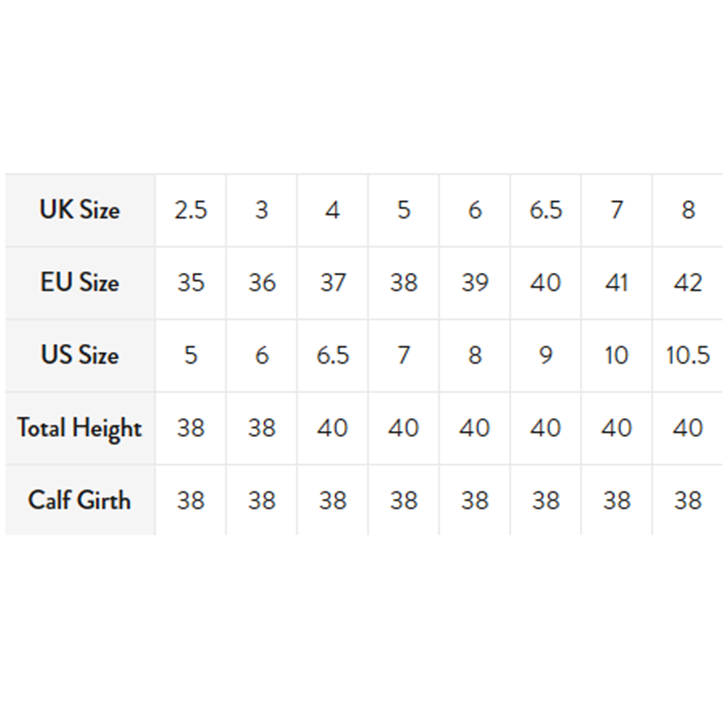
Task: Select EU size 41 cell
Action: click(x=616, y=283)
